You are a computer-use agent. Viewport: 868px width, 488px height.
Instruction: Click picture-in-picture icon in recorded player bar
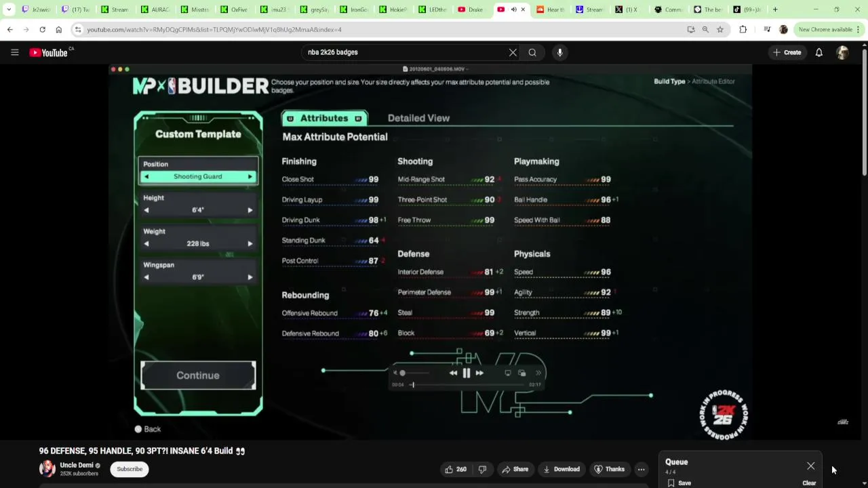tap(521, 373)
